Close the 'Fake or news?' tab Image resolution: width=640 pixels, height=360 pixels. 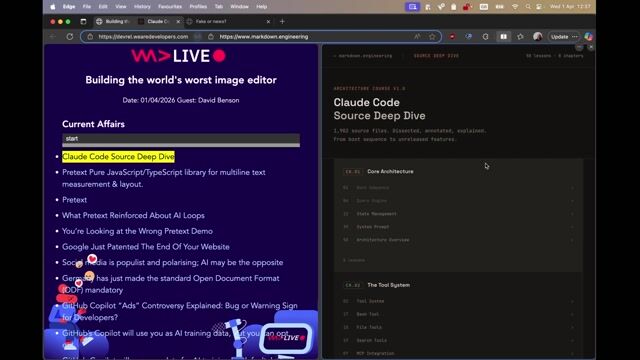tap(268, 22)
